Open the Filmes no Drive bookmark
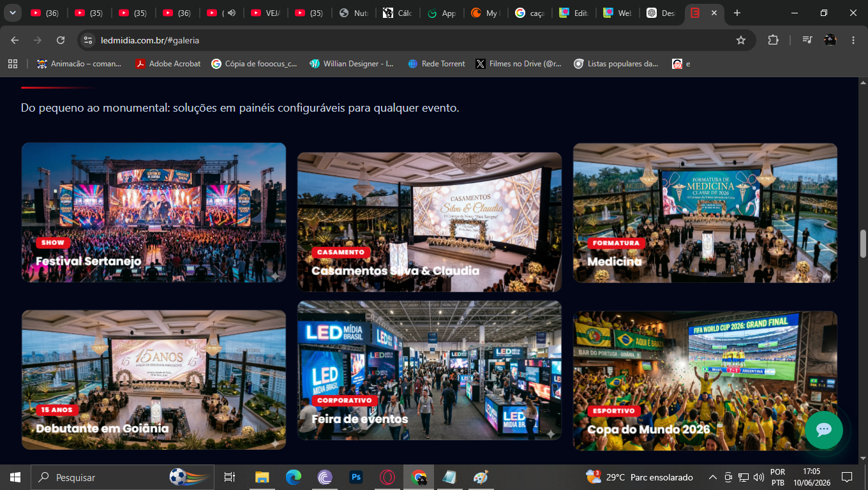 pos(519,64)
